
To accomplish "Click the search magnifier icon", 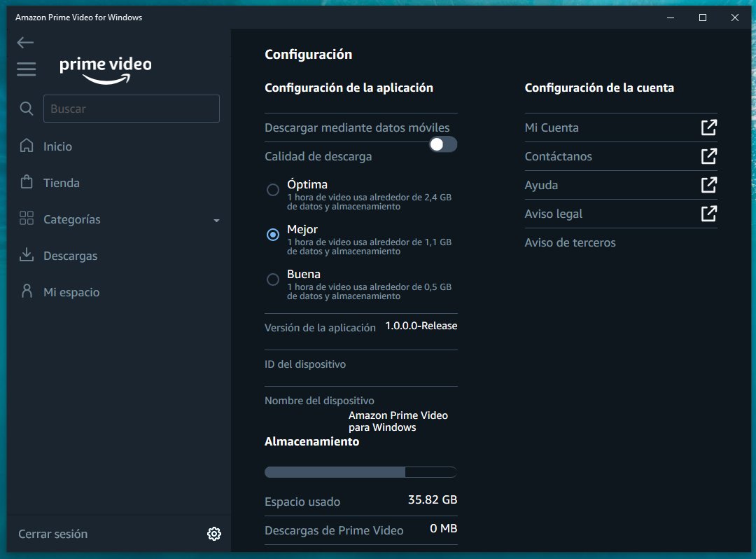I will (x=27, y=109).
